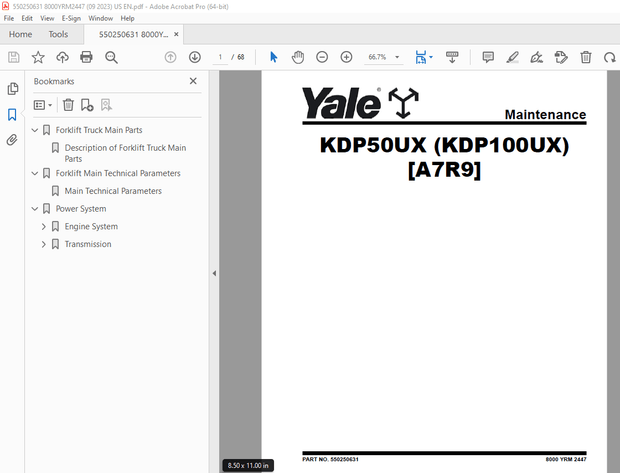Open fit page options icon
620x473 pixels.
423,57
